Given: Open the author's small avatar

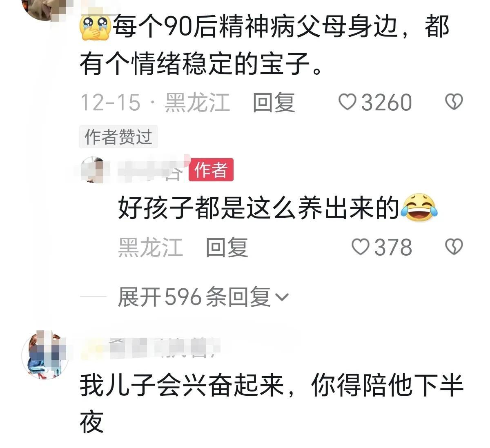Looking at the screenshot, I should 96,169.
